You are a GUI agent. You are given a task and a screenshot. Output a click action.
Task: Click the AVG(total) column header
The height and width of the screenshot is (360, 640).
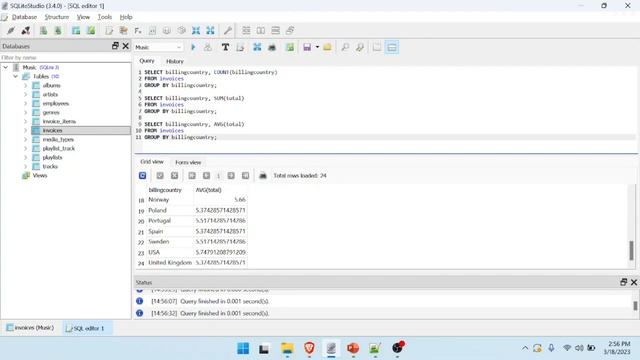click(208, 190)
